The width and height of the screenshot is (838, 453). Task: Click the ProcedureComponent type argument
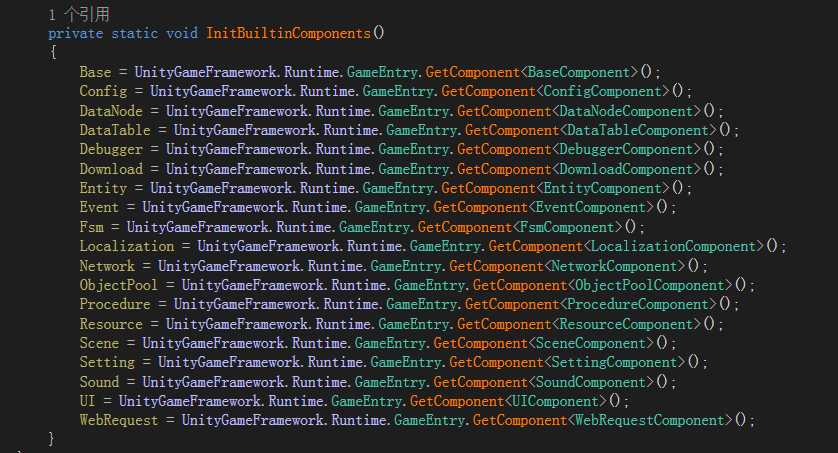pos(638,304)
